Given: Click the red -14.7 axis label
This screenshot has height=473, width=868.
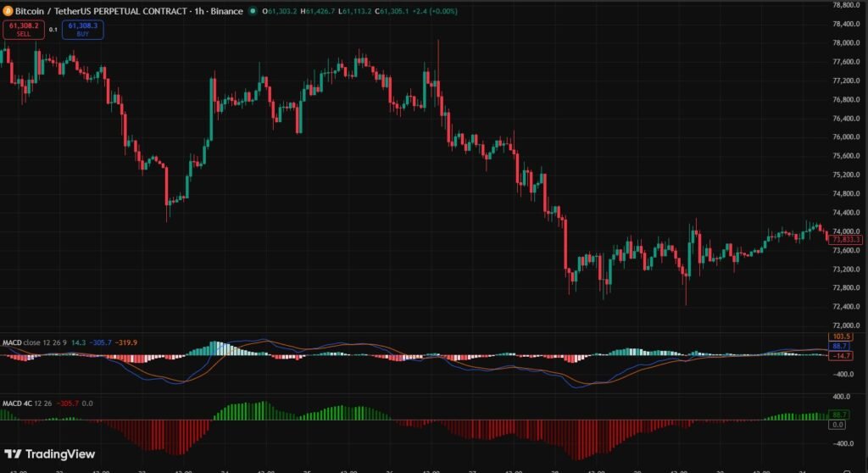Looking at the screenshot, I should pos(841,355).
